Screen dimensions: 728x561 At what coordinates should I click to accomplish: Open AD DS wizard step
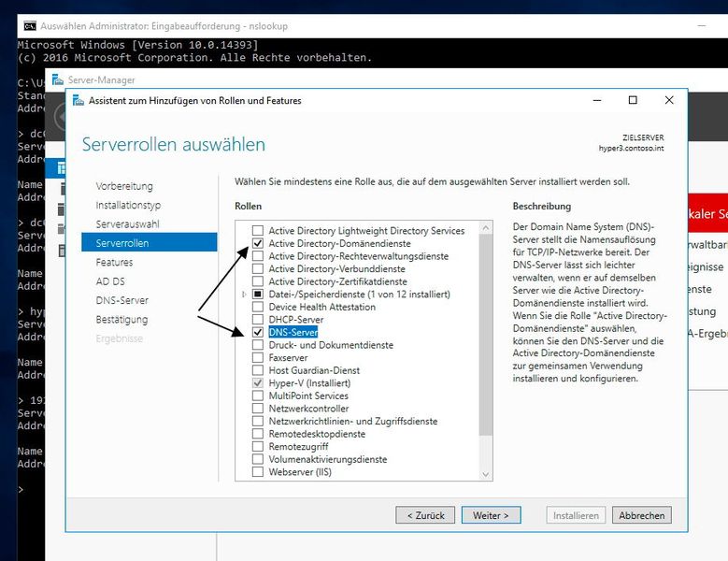click(110, 280)
